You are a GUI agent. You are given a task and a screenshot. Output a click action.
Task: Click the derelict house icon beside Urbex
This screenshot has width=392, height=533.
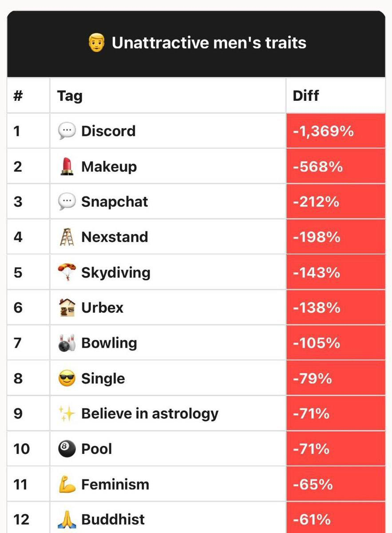click(x=67, y=308)
